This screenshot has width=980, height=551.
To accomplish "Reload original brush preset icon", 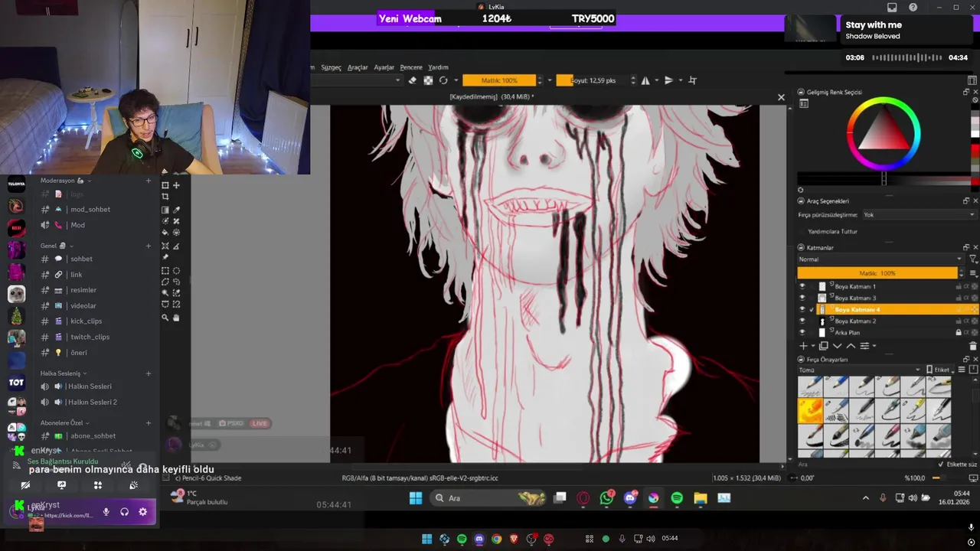I will [x=443, y=80].
